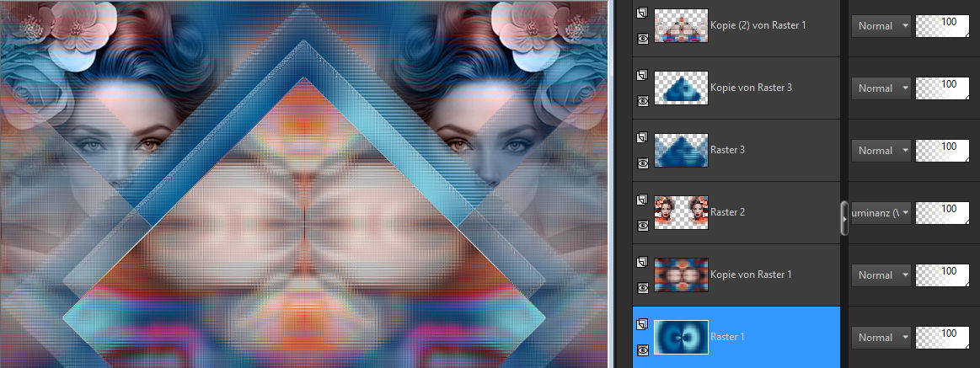Click opacity slider of Raster 3

pyautogui.click(x=942, y=151)
